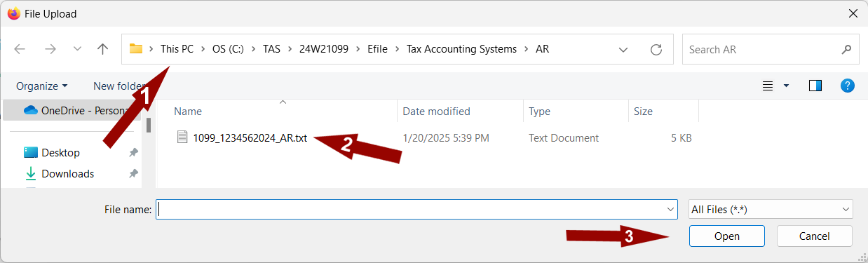868x263 pixels.
Task: Click the Open button
Action: coord(726,236)
